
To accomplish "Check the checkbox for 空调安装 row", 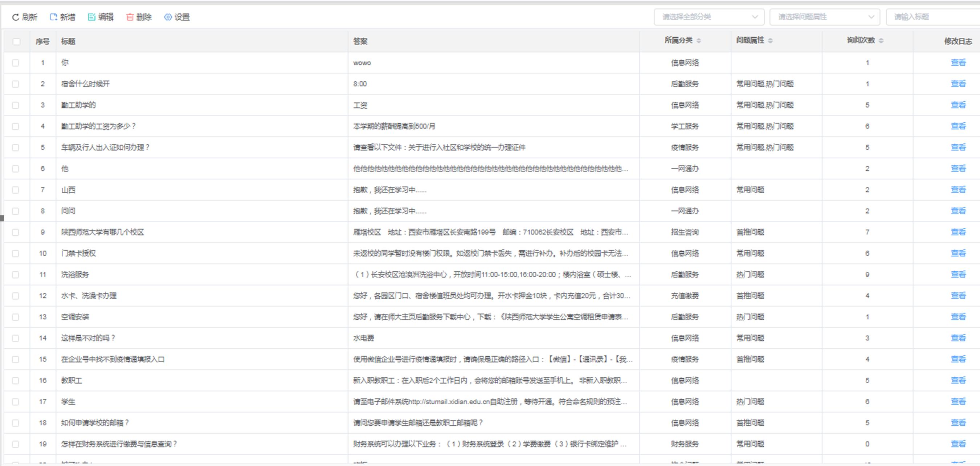I will click(x=16, y=316).
